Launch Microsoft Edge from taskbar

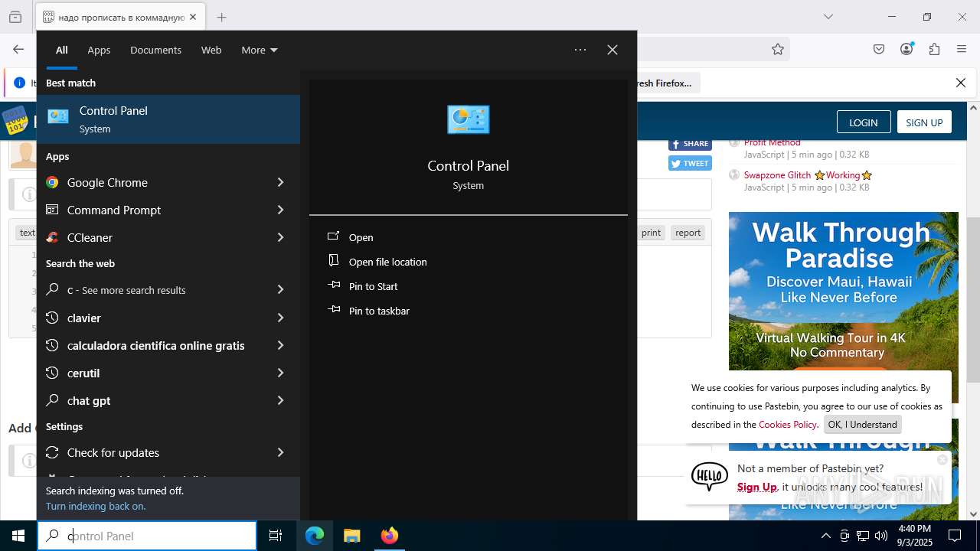(315, 536)
